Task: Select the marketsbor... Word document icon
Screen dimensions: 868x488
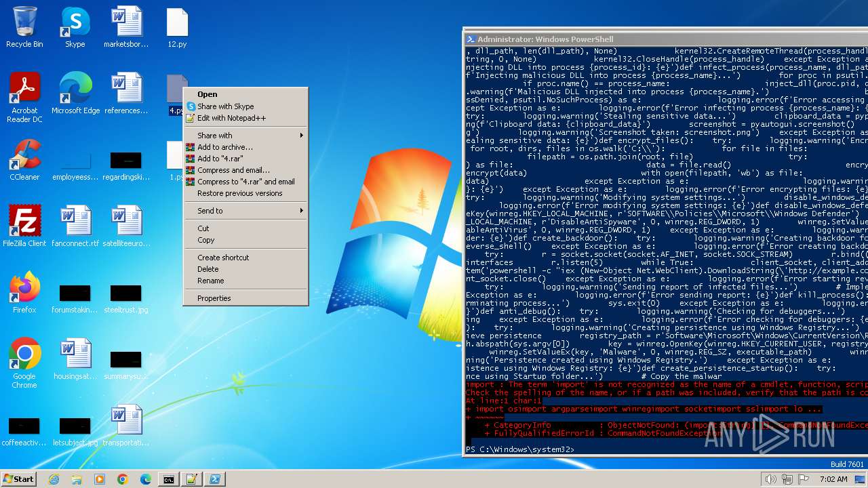Action: pyautogui.click(x=126, y=27)
